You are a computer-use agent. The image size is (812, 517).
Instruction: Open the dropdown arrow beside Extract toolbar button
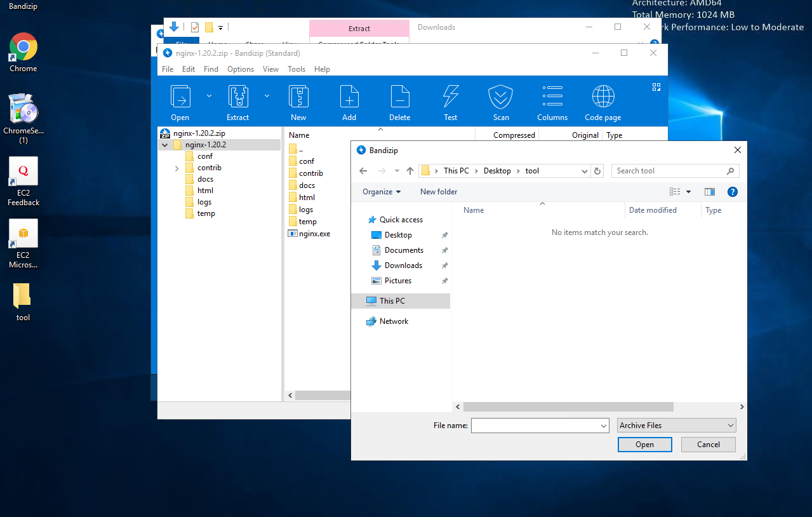267,96
